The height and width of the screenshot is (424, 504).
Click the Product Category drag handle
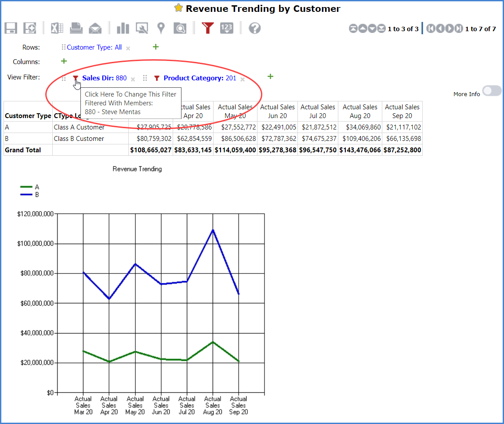tap(145, 78)
